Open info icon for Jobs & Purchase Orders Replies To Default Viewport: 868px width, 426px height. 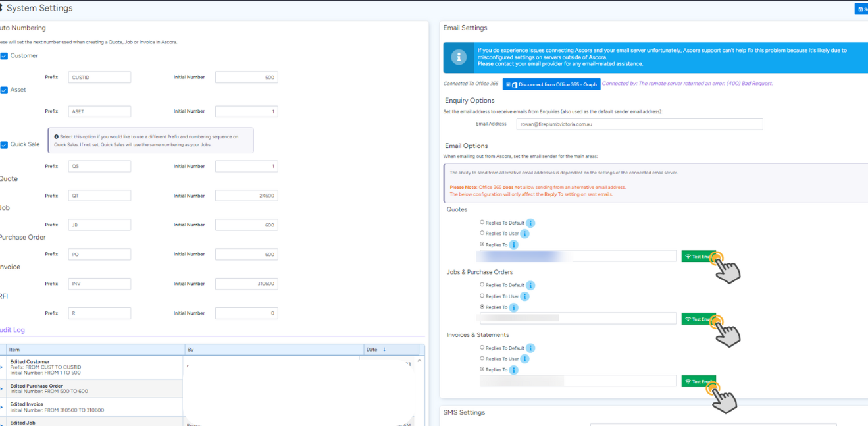point(530,286)
